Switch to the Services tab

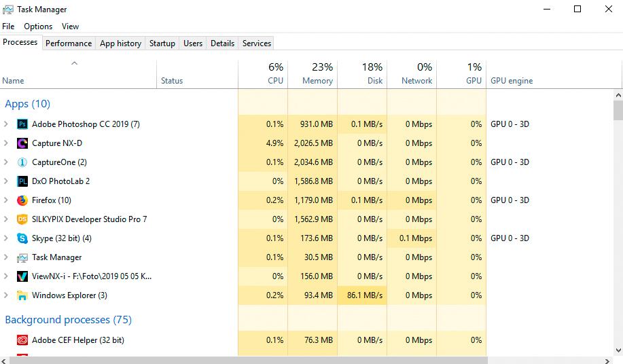coord(257,43)
